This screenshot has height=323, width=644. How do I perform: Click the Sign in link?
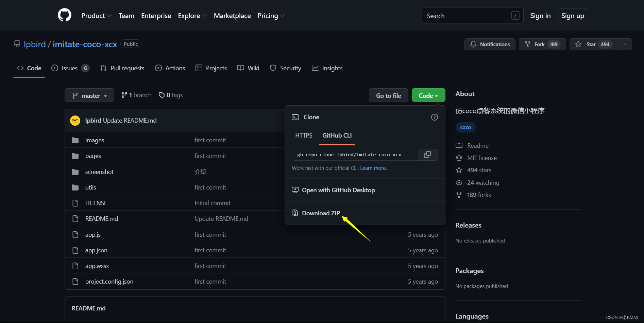coord(540,16)
